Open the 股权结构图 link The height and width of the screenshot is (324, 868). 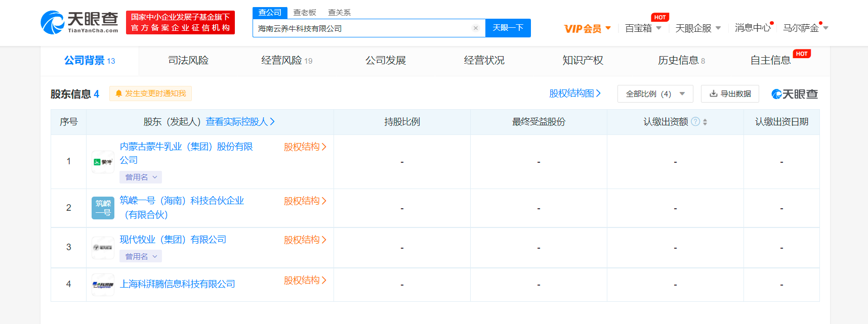click(x=575, y=94)
